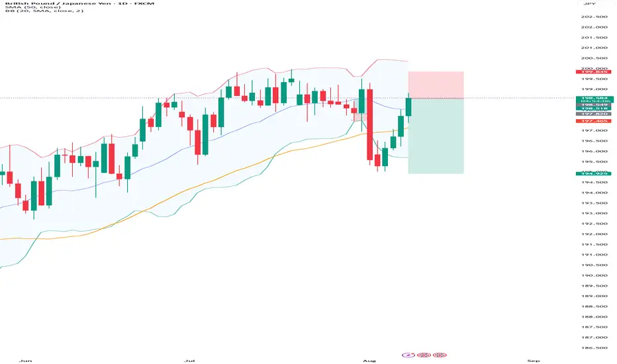Click the Jul label on time axis

[x=189, y=361]
